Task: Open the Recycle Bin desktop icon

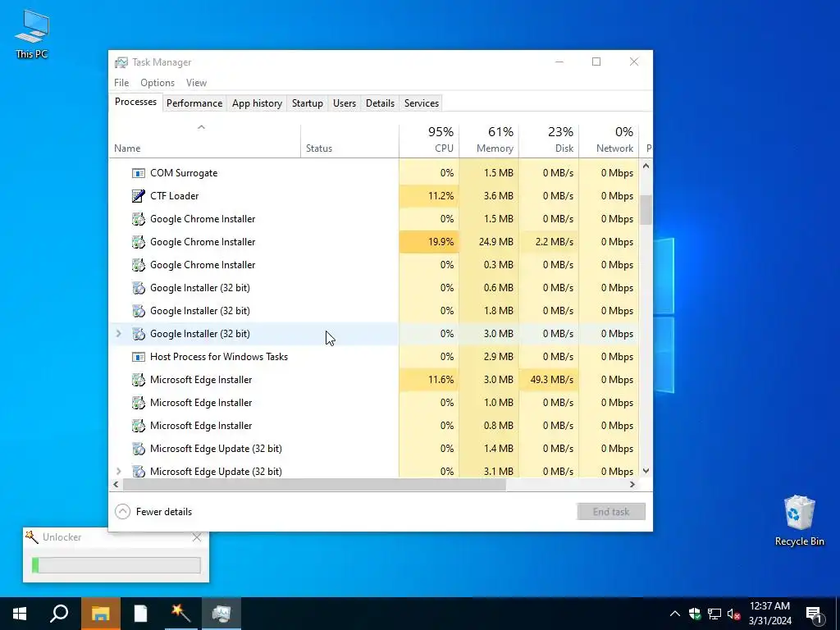Action: pos(799,521)
